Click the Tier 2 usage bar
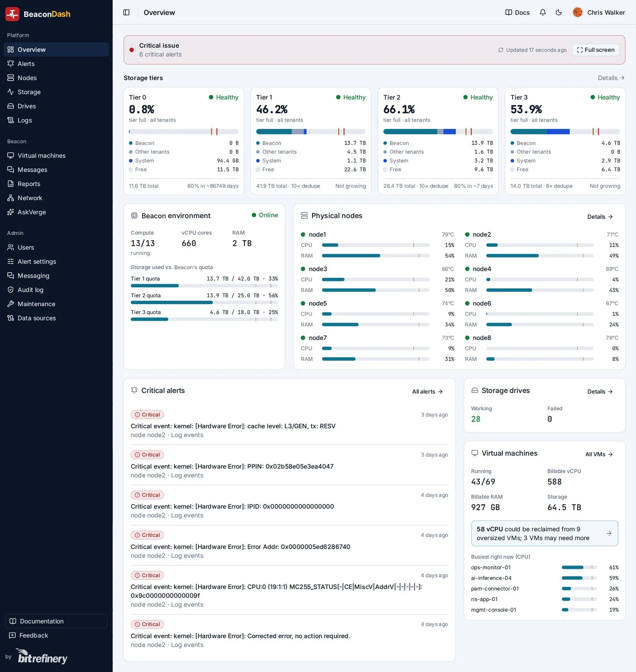The image size is (636, 672). [438, 131]
